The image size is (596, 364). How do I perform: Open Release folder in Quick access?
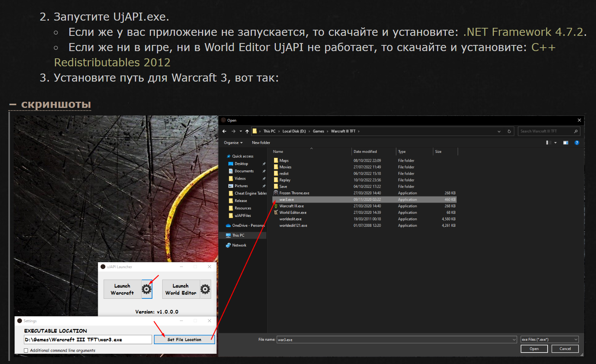pyautogui.click(x=241, y=201)
